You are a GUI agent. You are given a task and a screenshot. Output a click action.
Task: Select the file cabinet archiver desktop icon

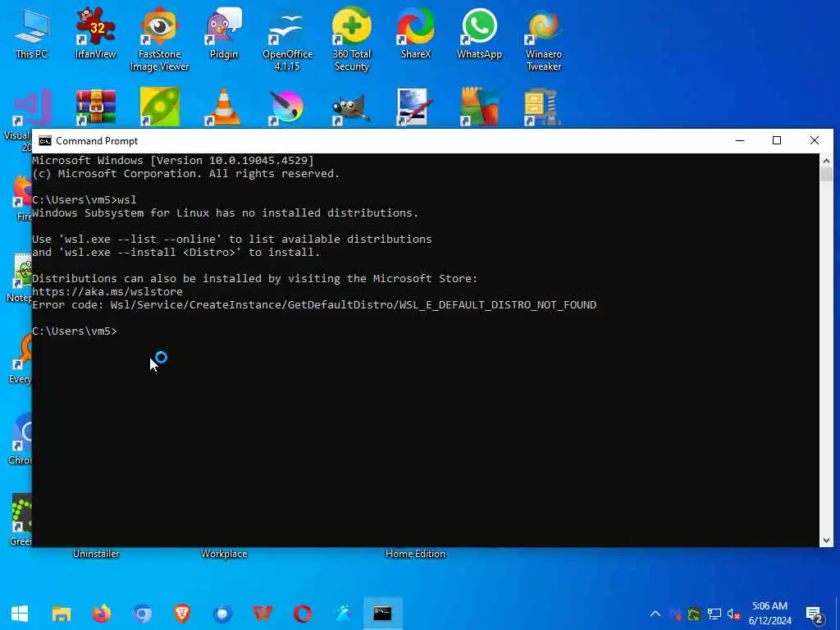(x=543, y=107)
